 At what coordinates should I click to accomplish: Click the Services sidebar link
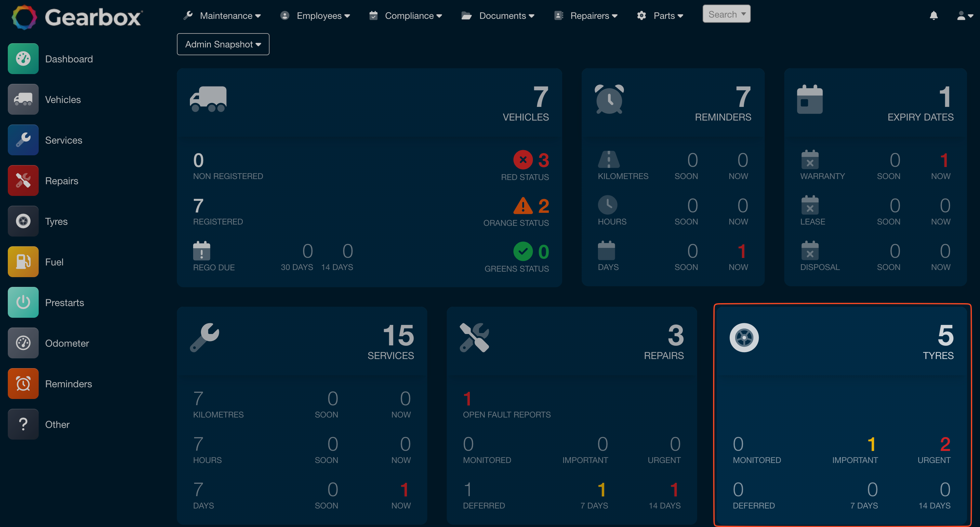tap(63, 140)
